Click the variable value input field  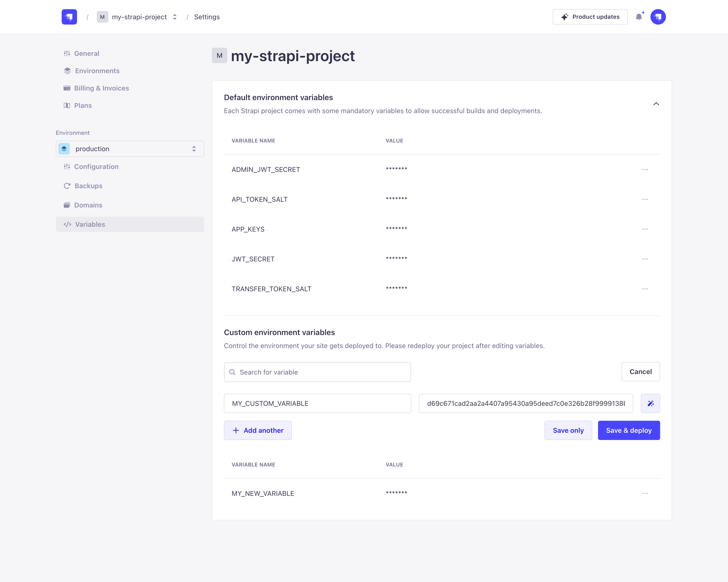(x=526, y=403)
